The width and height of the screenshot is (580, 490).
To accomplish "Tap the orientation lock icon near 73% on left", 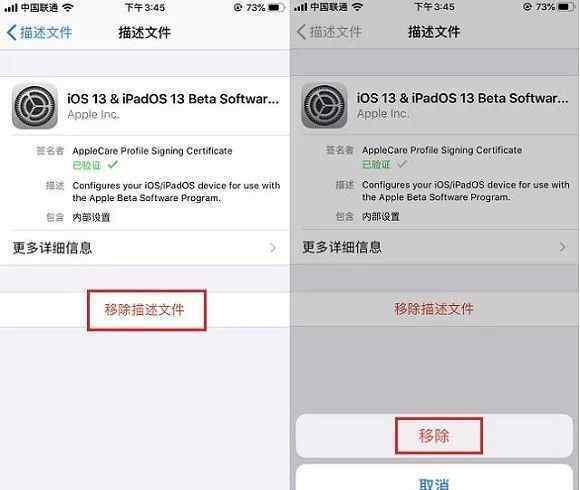I will click(x=238, y=7).
